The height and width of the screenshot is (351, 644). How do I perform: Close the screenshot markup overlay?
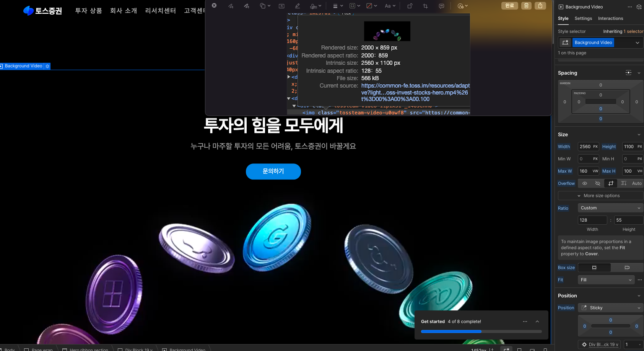pyautogui.click(x=214, y=5)
